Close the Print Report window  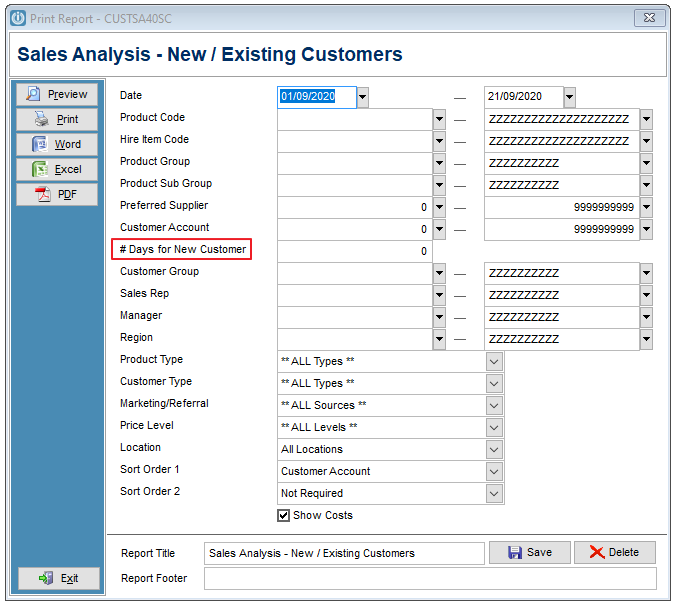[649, 18]
